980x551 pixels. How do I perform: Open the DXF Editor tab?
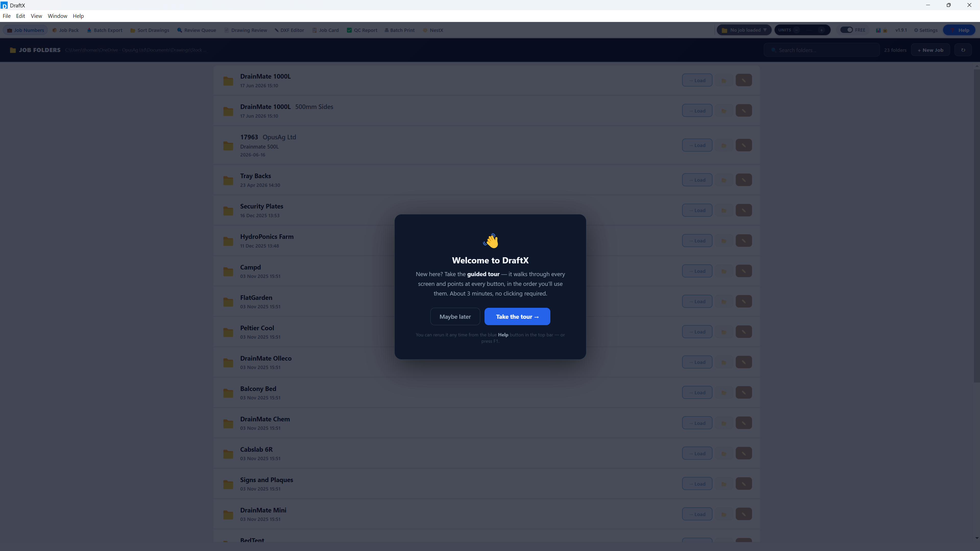[x=289, y=30]
